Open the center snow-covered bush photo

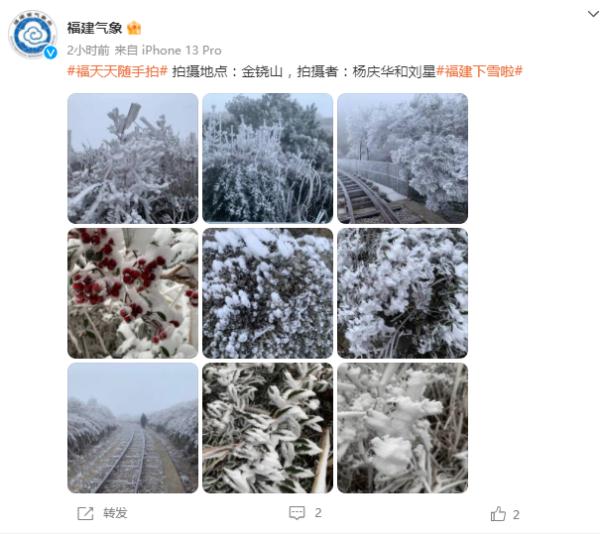point(267,293)
